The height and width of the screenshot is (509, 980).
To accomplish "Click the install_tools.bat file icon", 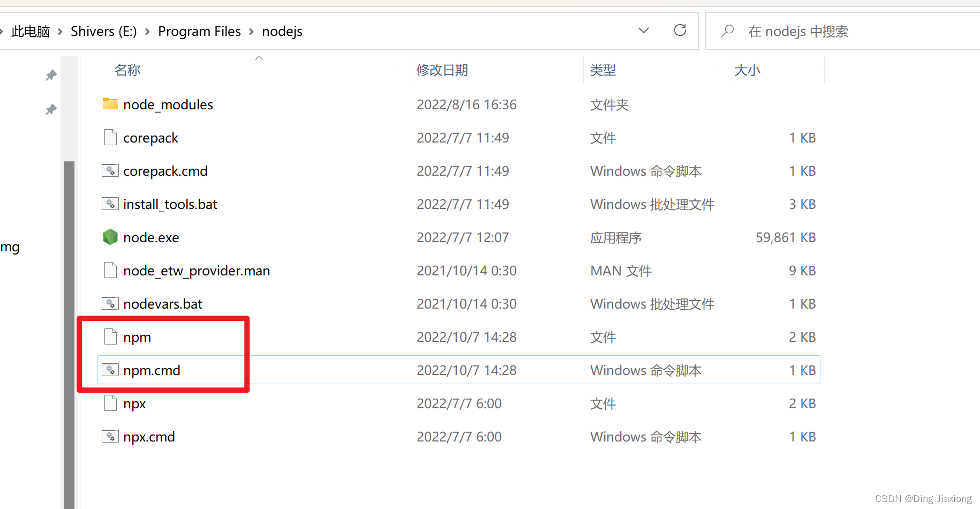I will (110, 204).
